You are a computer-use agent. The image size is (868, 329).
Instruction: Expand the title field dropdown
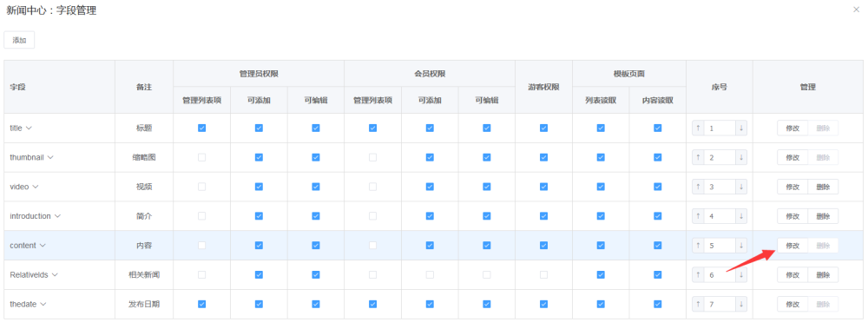pyautogui.click(x=29, y=128)
